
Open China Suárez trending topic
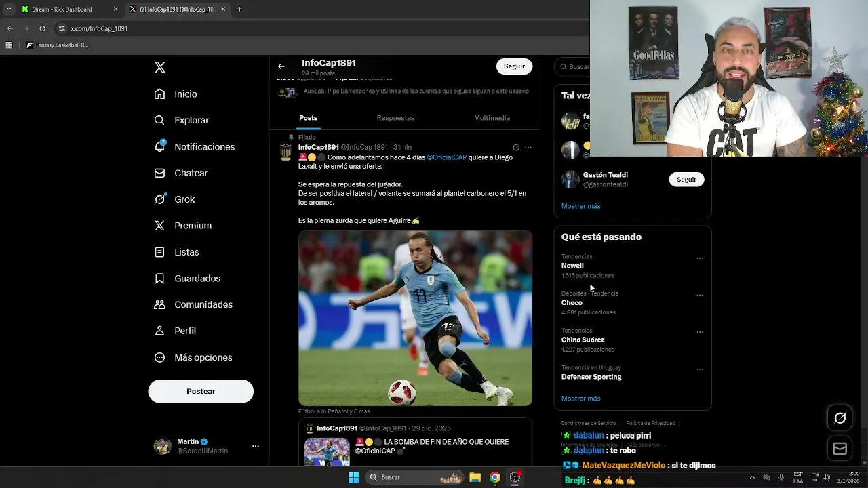click(583, 340)
